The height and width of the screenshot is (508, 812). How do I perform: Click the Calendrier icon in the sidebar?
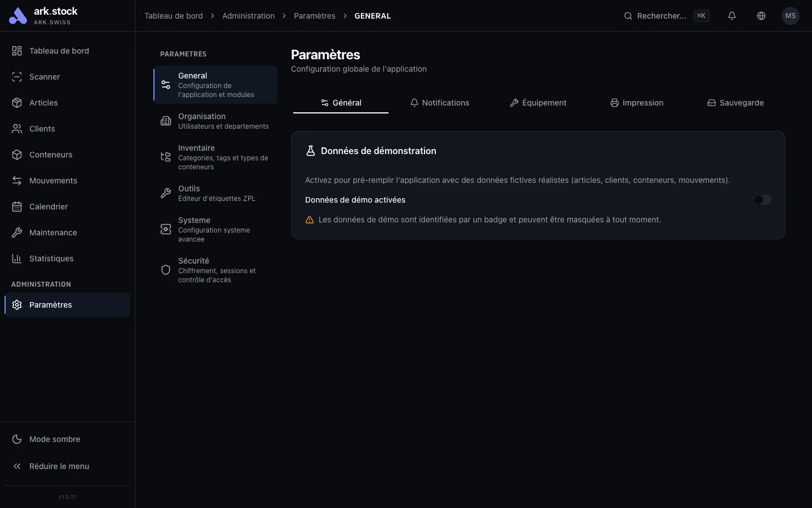[16, 207]
